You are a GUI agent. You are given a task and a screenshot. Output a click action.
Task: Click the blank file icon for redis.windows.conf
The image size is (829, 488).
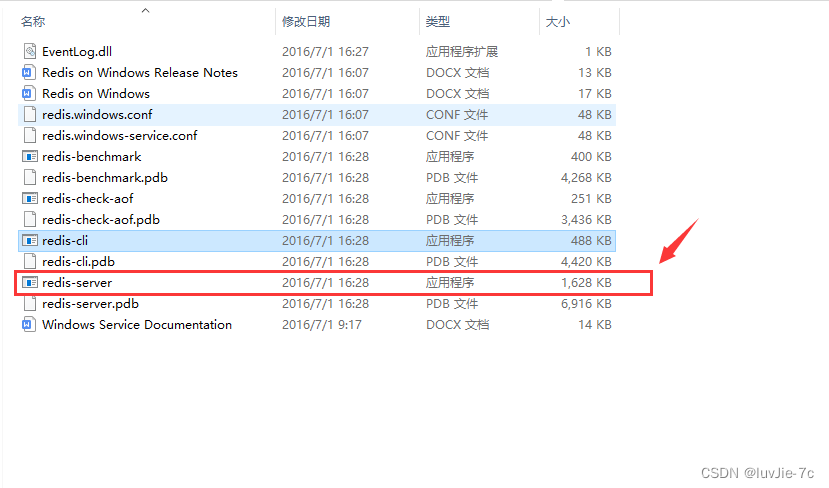pos(30,114)
